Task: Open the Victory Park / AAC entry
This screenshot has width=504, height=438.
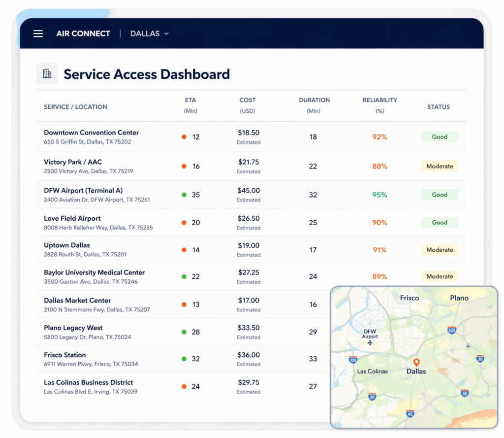Action: 73,162
